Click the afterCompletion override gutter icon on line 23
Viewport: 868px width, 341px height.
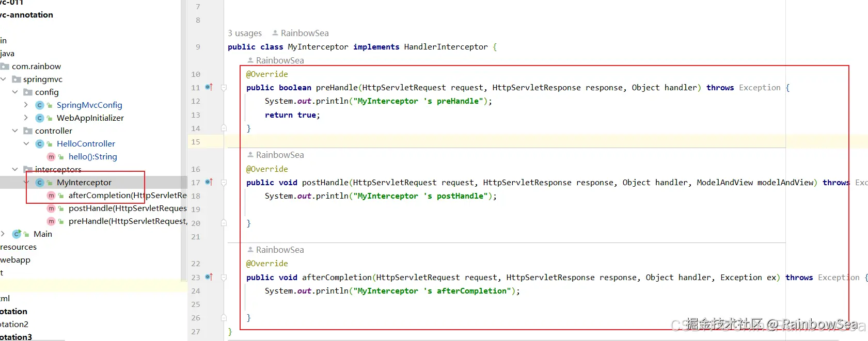point(209,277)
